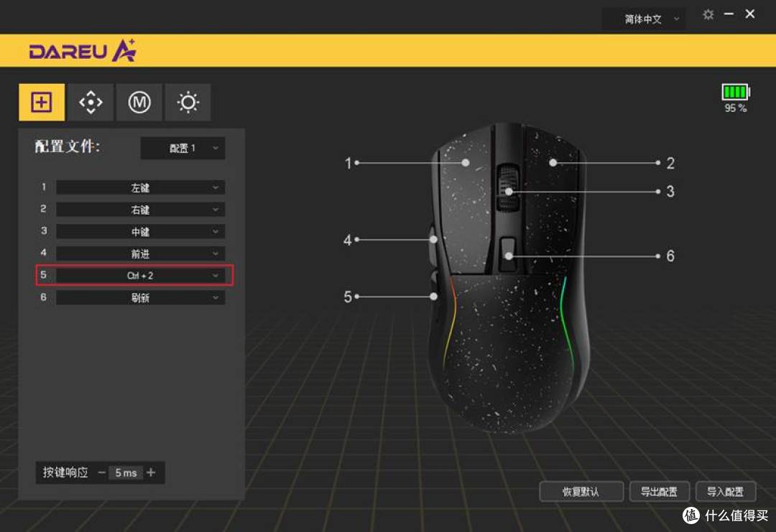776x532 pixels.
Task: Decrease key response time with minus
Action: pyautogui.click(x=101, y=472)
